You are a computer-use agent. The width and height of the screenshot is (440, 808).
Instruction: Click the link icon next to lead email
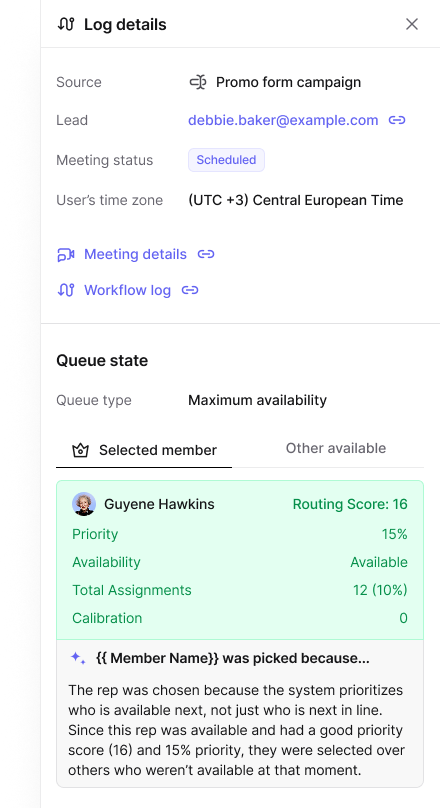[x=397, y=120]
